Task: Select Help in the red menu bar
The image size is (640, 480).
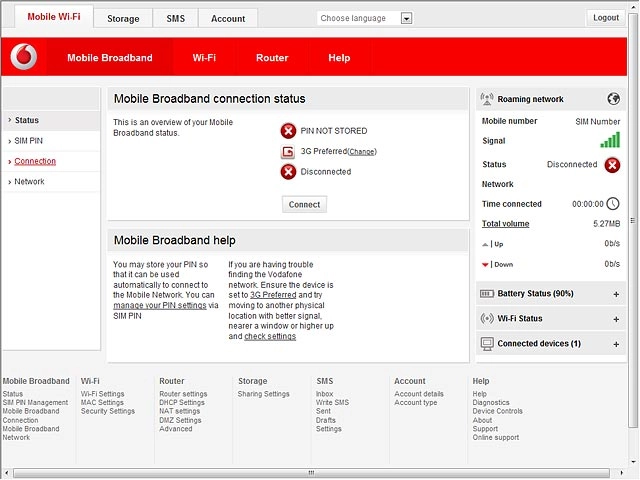Action: click(x=339, y=58)
